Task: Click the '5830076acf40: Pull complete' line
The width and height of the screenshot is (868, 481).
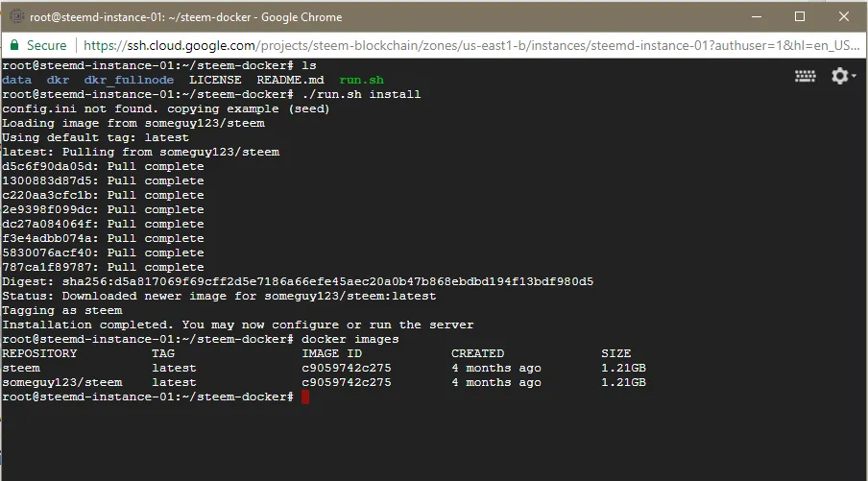Action: click(x=103, y=253)
